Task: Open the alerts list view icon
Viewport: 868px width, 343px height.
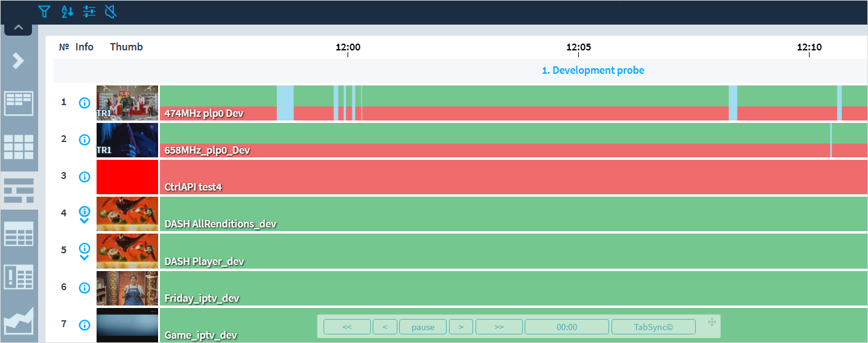Action: pos(18,277)
